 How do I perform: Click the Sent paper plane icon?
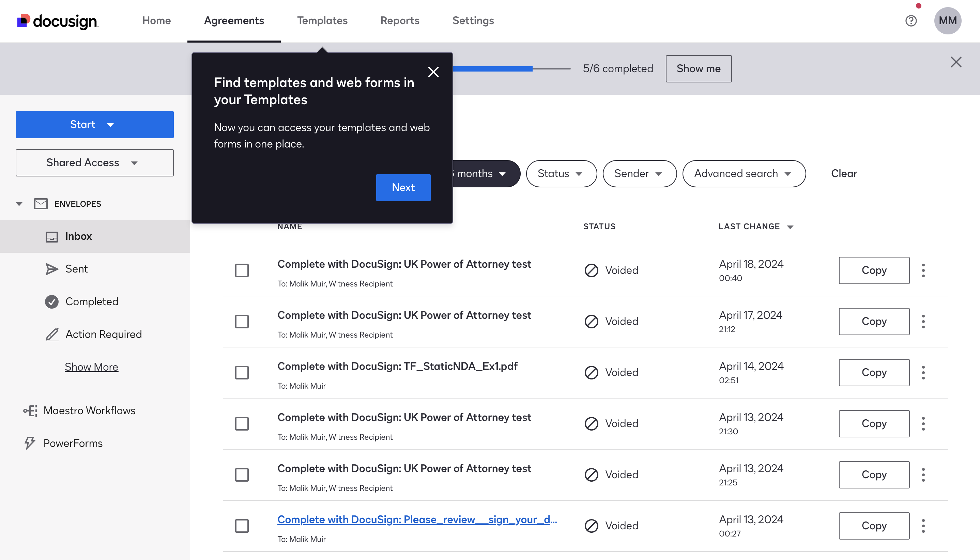click(51, 269)
